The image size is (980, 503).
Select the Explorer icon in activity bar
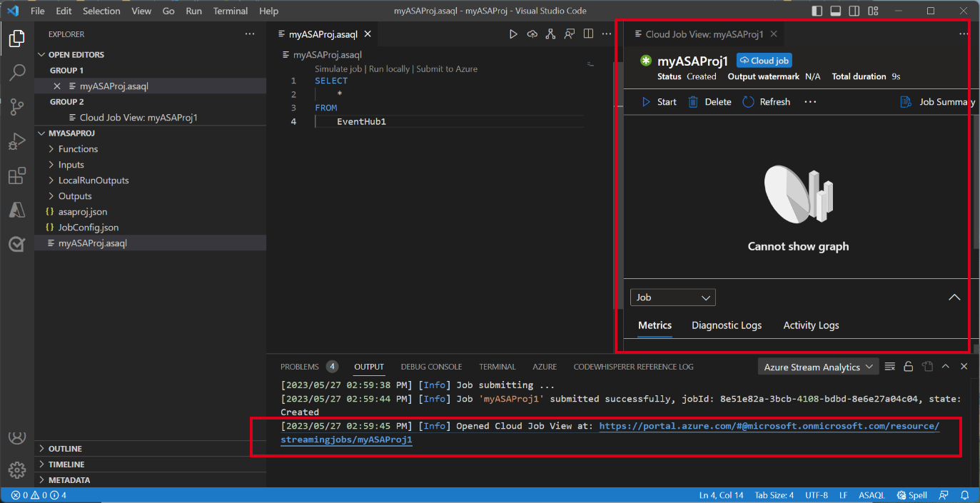tap(16, 39)
